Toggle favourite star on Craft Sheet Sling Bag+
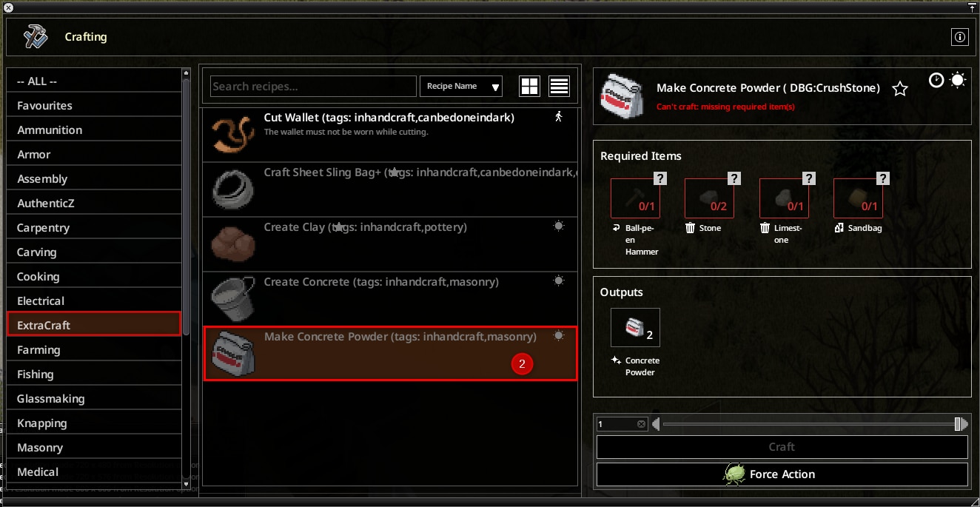The width and height of the screenshot is (980, 507). pyautogui.click(x=396, y=172)
